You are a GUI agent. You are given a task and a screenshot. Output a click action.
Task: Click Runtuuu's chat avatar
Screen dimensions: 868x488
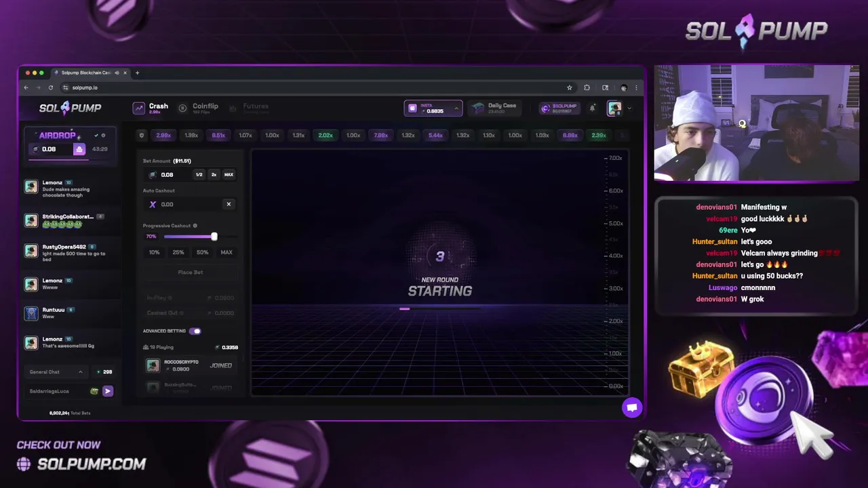pyautogui.click(x=31, y=313)
